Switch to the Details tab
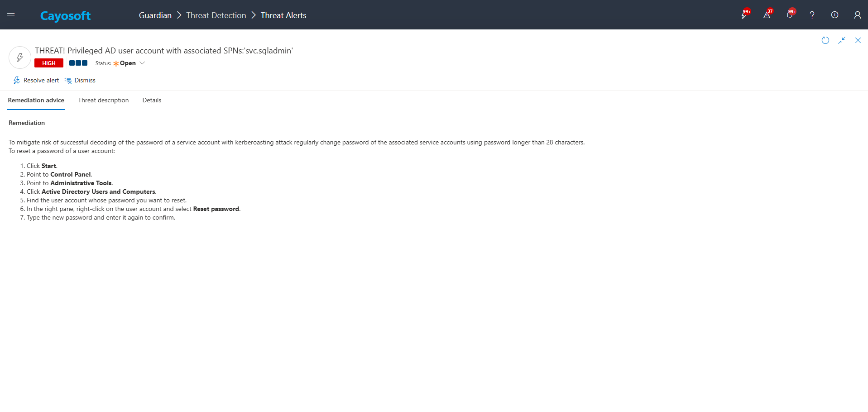The width and height of the screenshot is (868, 412). [x=152, y=101]
